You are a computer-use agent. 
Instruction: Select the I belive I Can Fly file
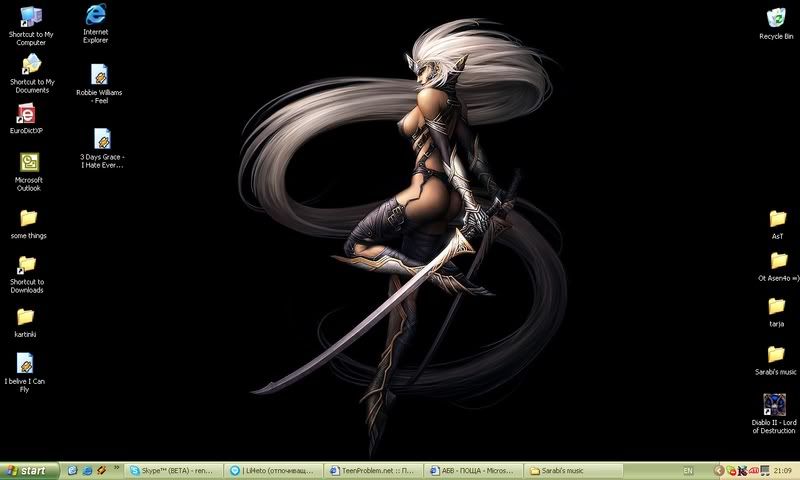coord(26,364)
